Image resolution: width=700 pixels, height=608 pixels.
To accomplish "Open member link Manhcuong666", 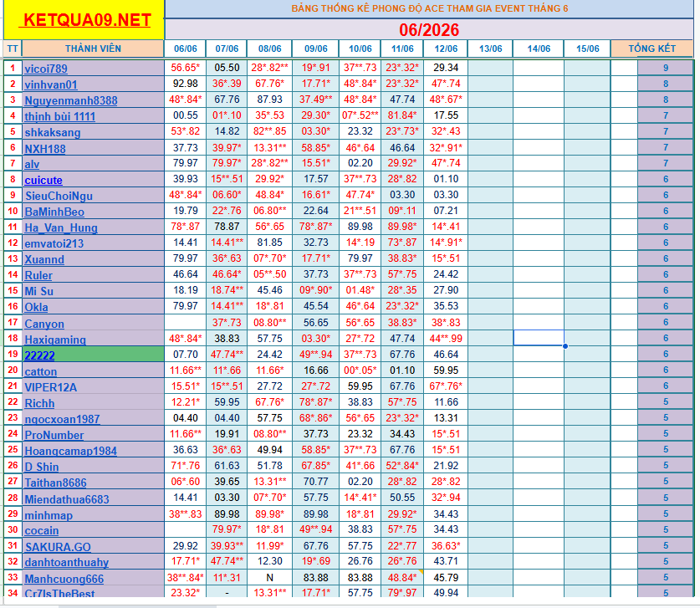I will 64,579.
